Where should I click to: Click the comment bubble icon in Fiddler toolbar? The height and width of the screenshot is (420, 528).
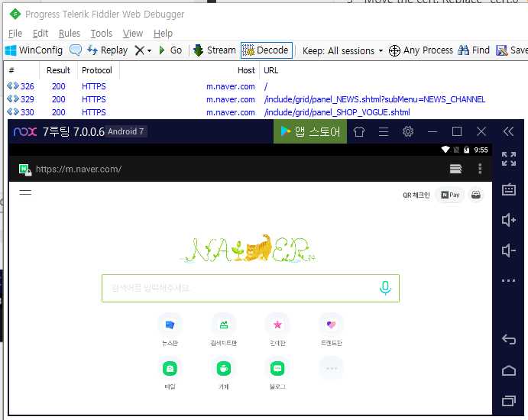pos(75,50)
